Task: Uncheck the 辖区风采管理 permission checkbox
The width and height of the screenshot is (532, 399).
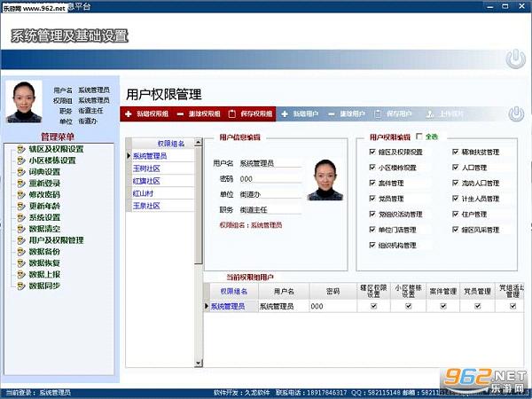Action: [456, 230]
